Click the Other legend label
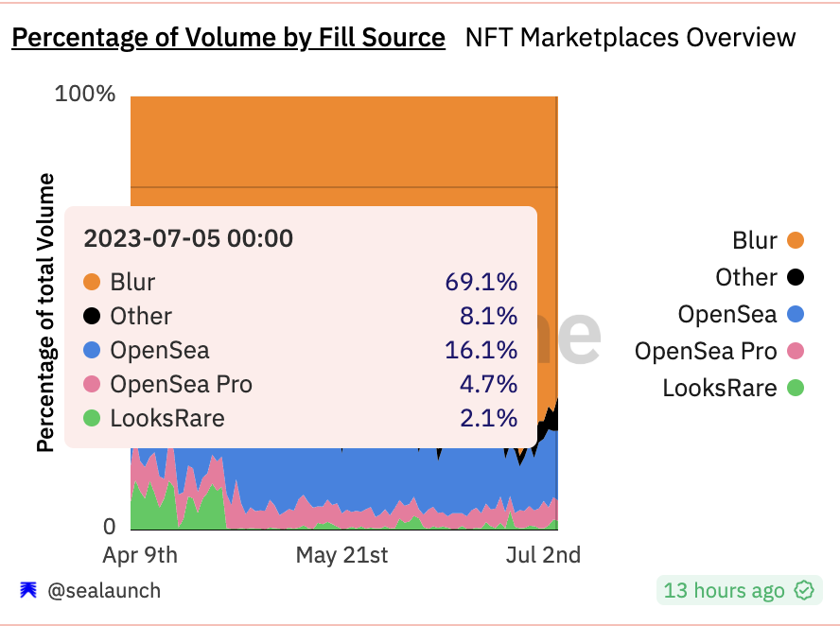 [746, 277]
